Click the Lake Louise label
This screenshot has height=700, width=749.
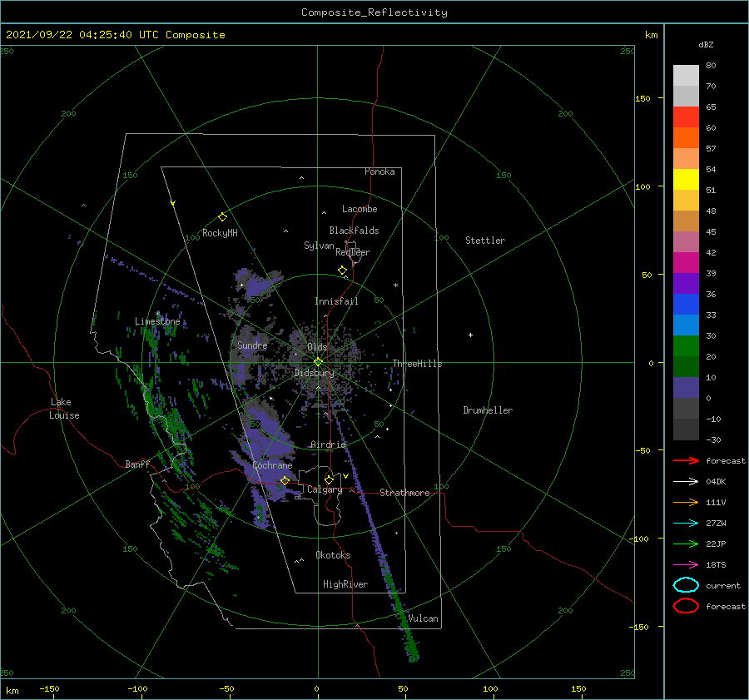pos(64,409)
